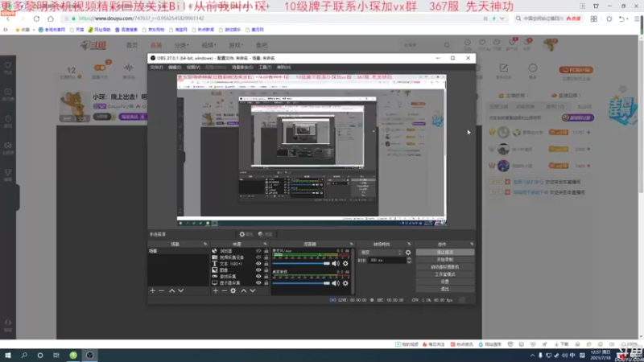Expand Douyu 分类 navigation dropdown
The width and height of the screenshot is (644, 362).
(x=181, y=45)
